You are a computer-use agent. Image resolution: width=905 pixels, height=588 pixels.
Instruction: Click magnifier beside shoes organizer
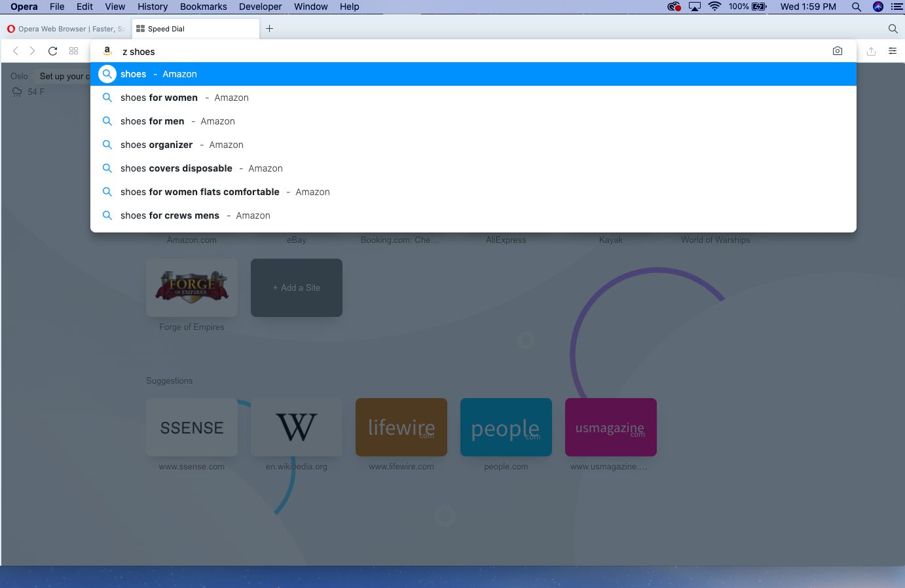click(x=107, y=145)
